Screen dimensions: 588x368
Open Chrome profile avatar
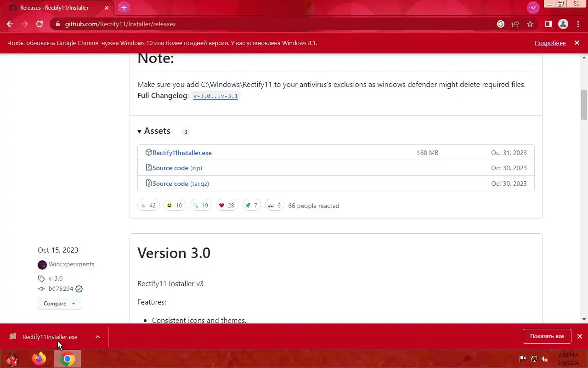pyautogui.click(x=563, y=24)
